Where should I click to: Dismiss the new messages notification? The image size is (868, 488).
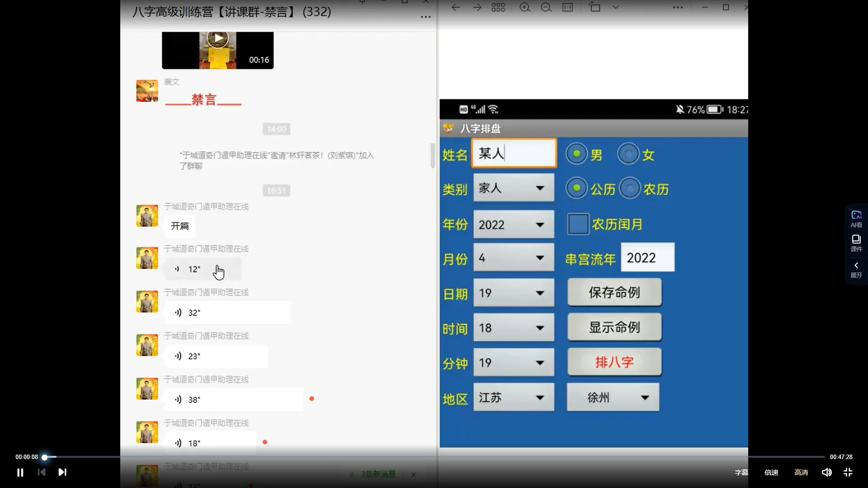(x=413, y=474)
